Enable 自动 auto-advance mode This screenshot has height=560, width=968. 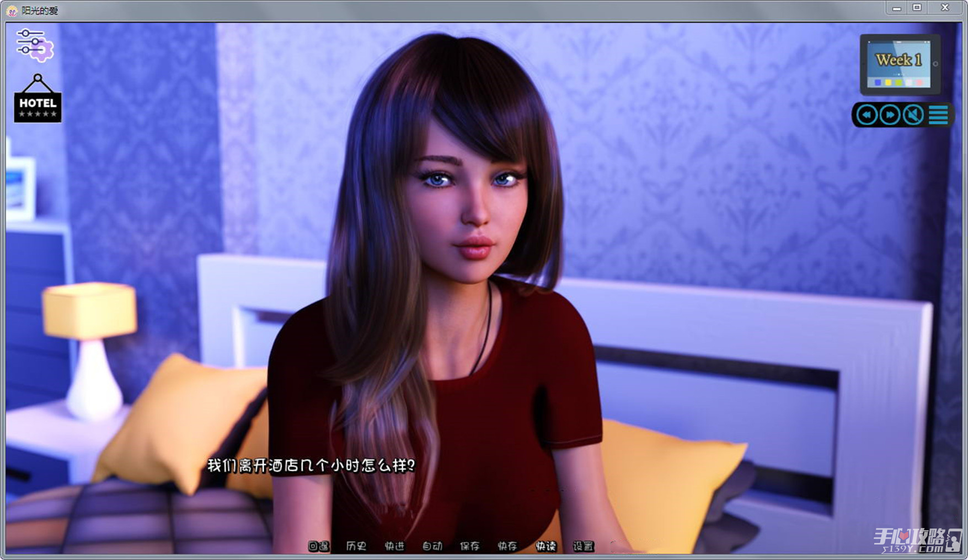pos(432,546)
